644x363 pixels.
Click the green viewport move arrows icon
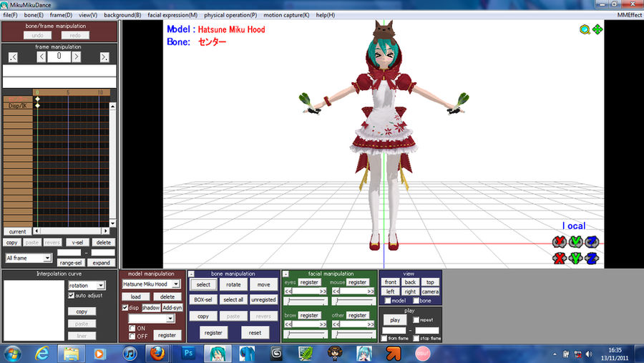pyautogui.click(x=597, y=29)
